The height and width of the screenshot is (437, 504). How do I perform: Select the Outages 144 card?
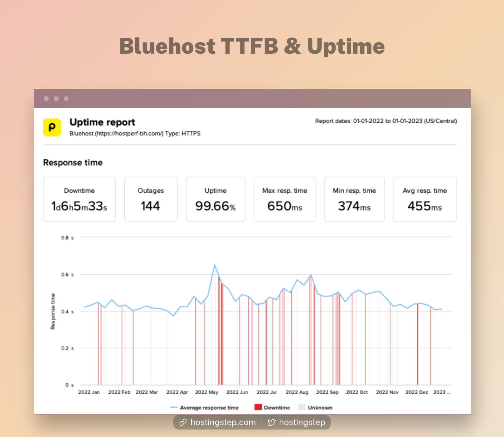(151, 199)
